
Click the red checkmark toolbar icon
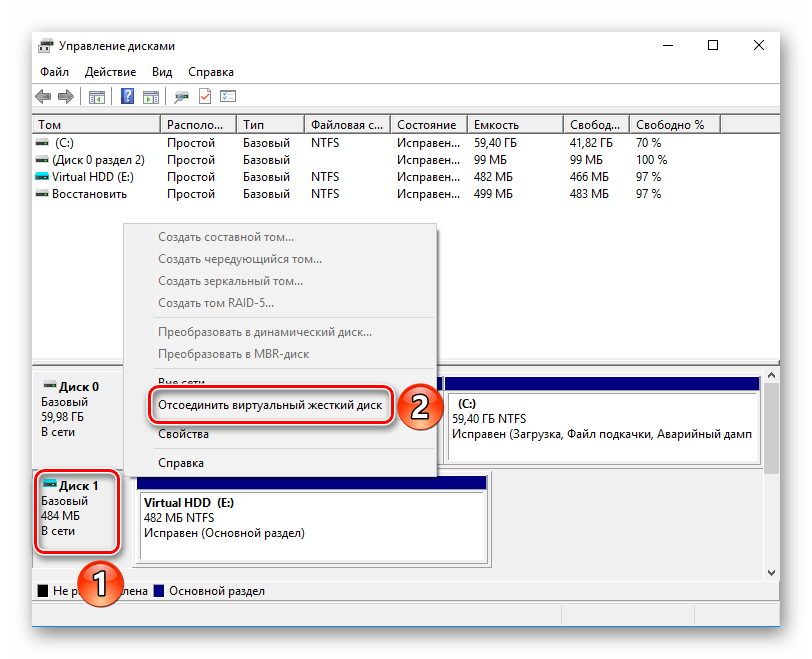click(x=207, y=96)
